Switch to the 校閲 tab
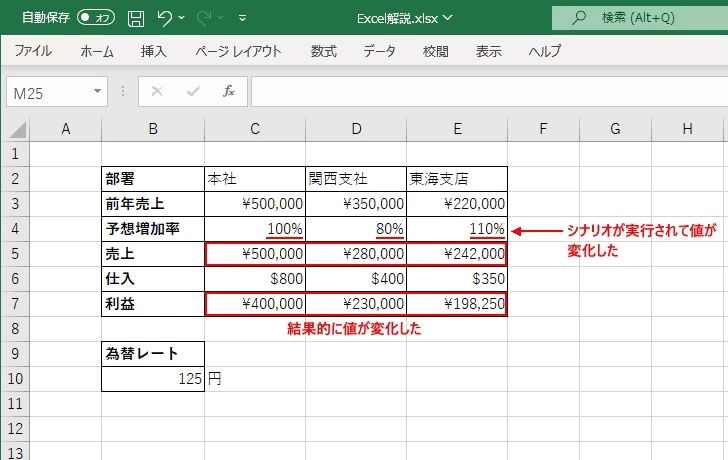 436,51
